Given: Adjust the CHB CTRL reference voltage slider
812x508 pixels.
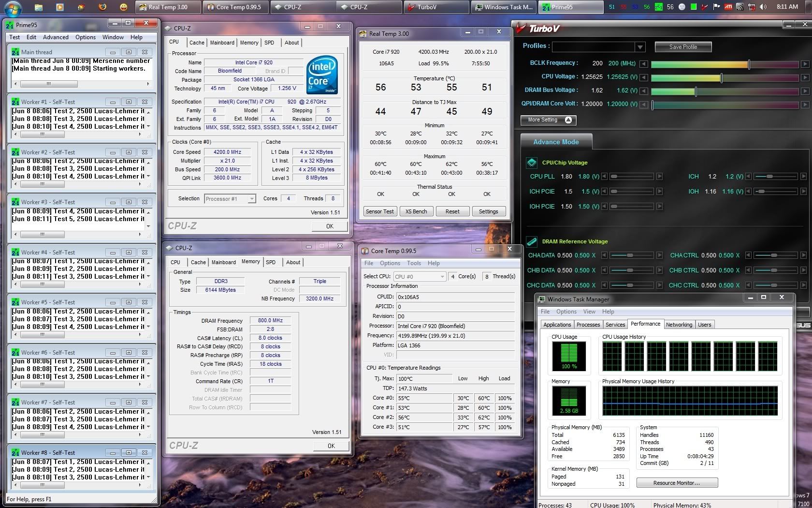Looking at the screenshot, I should [x=774, y=270].
